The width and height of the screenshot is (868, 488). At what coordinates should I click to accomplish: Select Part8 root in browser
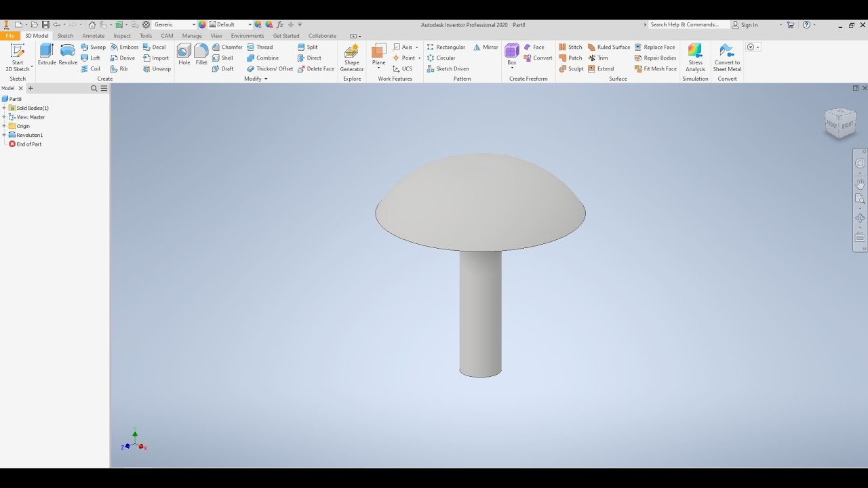pyautogui.click(x=12, y=99)
